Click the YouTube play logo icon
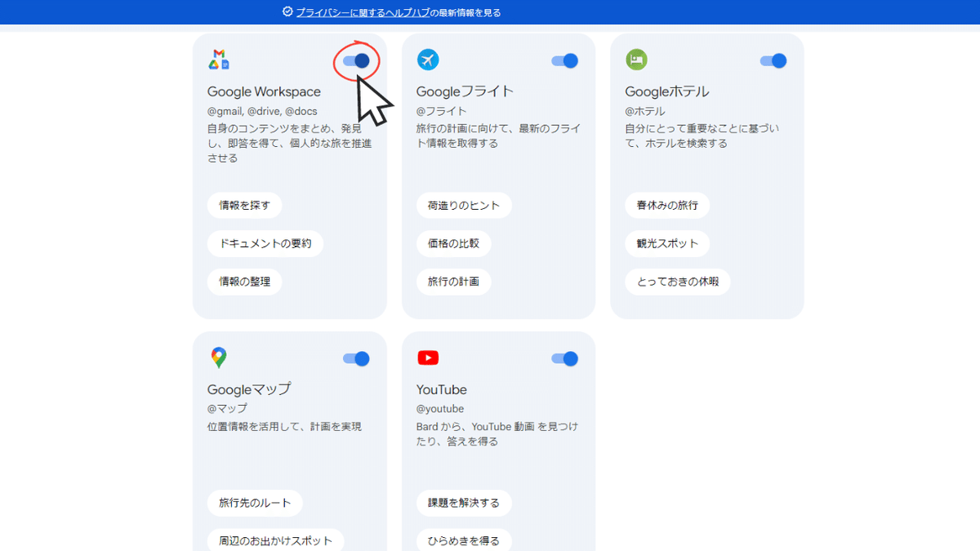The width and height of the screenshot is (980, 551). (x=428, y=358)
